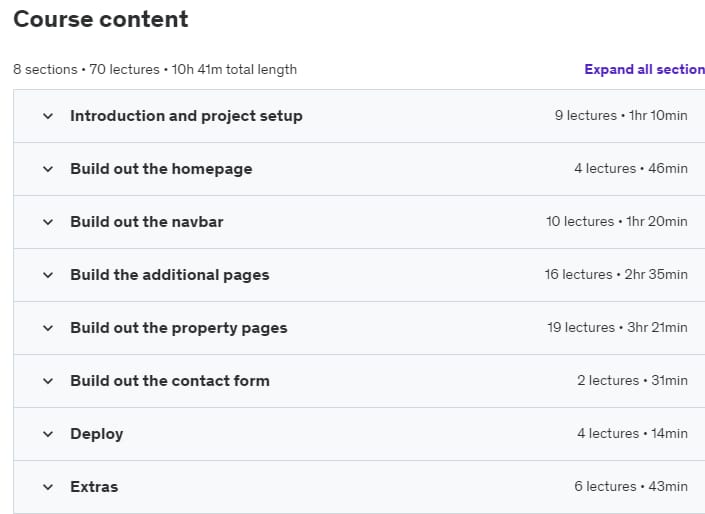Select the Build the additional pages title
Image resolution: width=705 pixels, height=514 pixels.
[x=170, y=275]
